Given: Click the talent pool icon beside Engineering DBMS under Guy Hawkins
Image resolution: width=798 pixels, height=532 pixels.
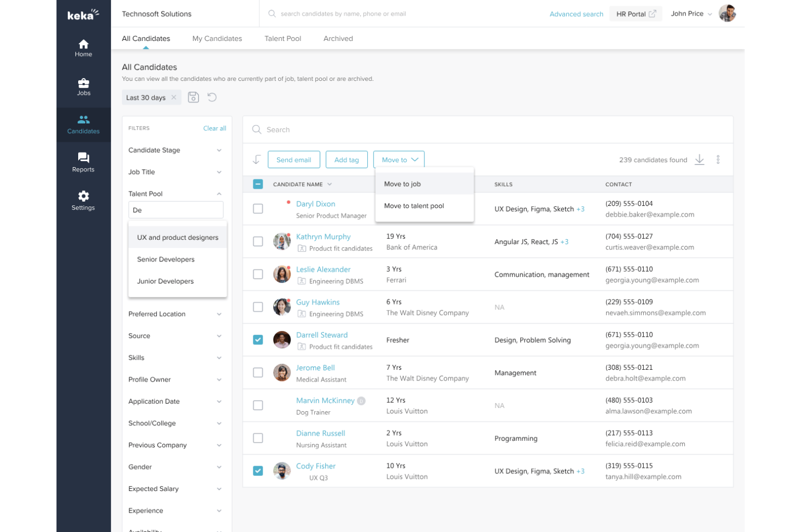Looking at the screenshot, I should [x=302, y=314].
